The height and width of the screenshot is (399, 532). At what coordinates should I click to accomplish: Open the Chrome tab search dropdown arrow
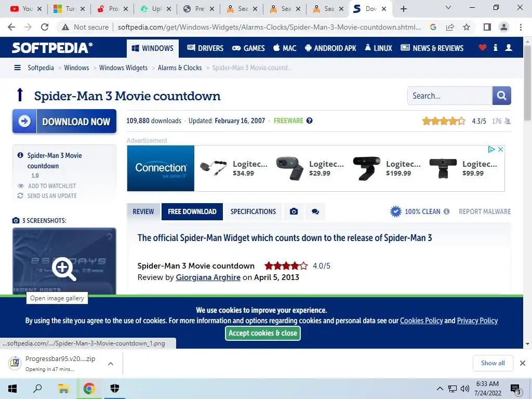[448, 7]
